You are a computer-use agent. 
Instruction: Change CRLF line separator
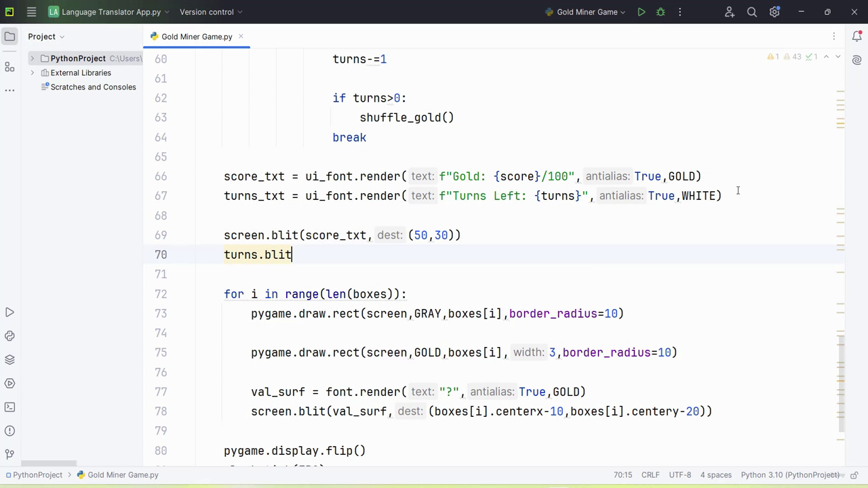650,475
